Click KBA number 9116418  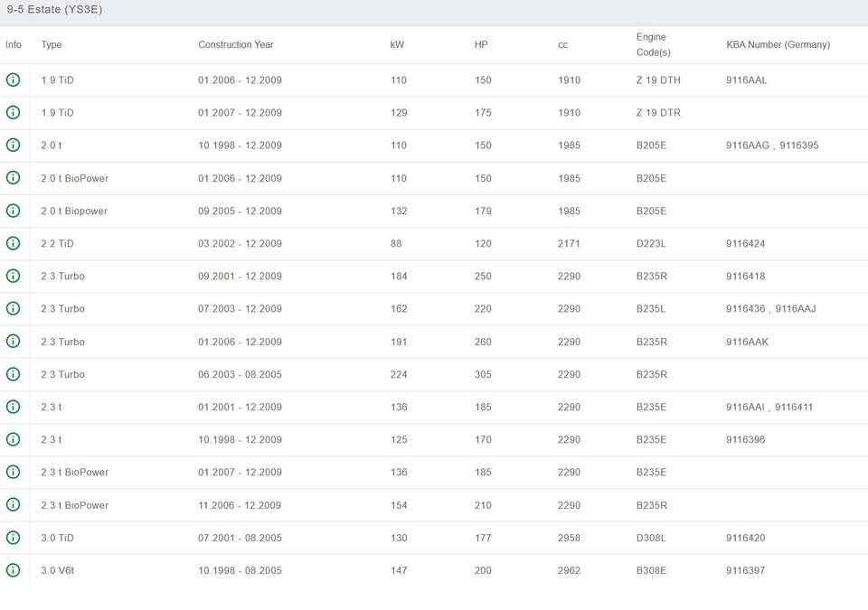(745, 277)
